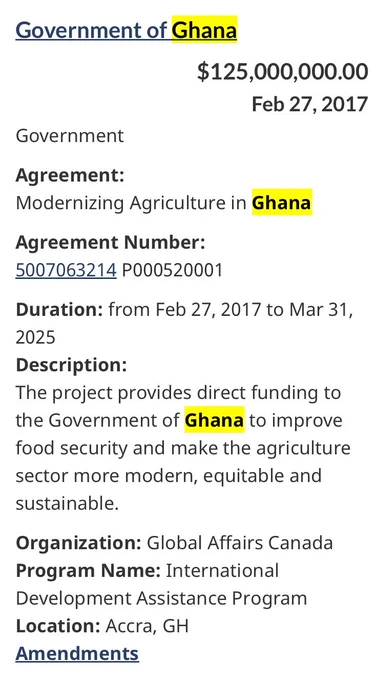Click the Description: label

(x=71, y=365)
